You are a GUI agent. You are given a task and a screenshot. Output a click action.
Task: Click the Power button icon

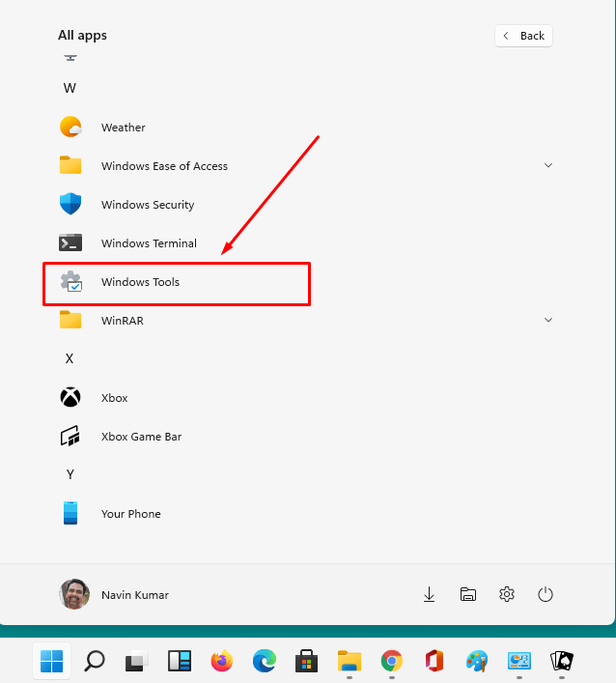[546, 594]
